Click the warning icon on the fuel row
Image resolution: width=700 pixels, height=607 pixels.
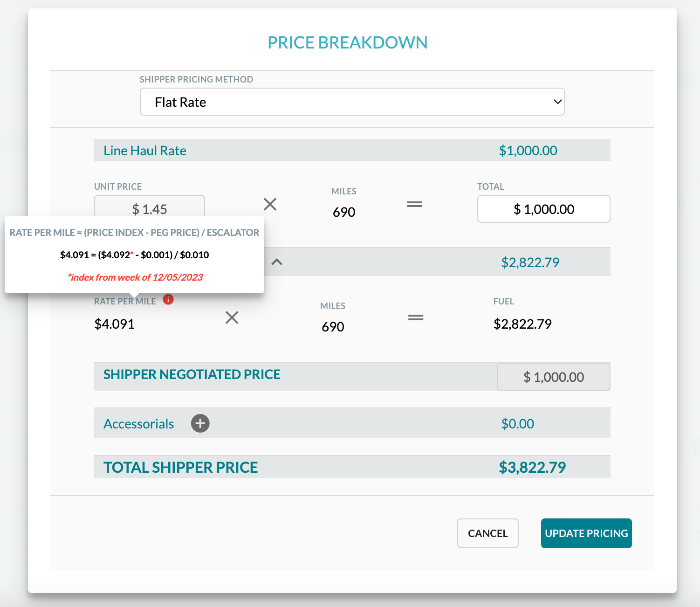click(264, 256)
